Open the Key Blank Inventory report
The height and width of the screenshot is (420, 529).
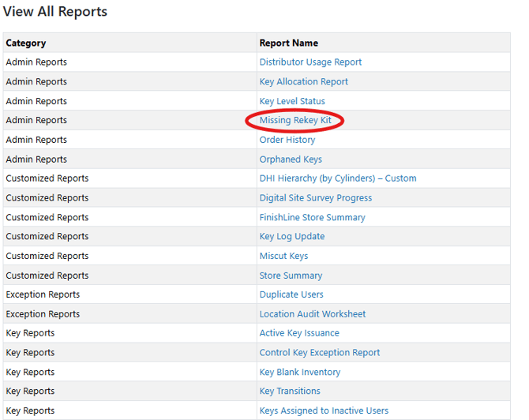[x=300, y=372]
